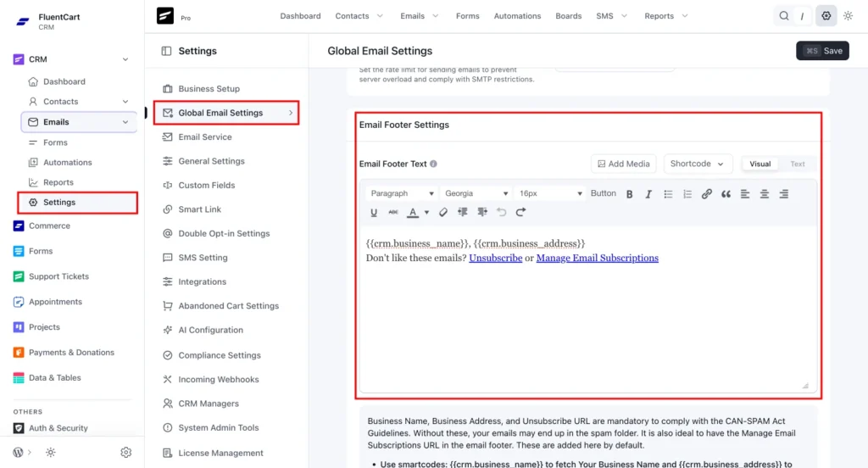Viewport: 868px width, 468px height.
Task: Grab the editor resize handle corner
Action: coord(805,386)
